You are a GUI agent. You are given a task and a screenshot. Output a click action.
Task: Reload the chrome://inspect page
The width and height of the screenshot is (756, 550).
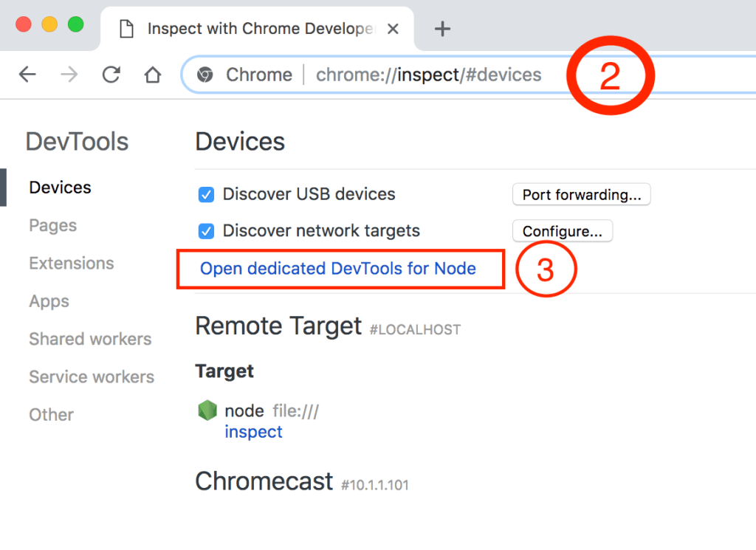pyautogui.click(x=111, y=75)
